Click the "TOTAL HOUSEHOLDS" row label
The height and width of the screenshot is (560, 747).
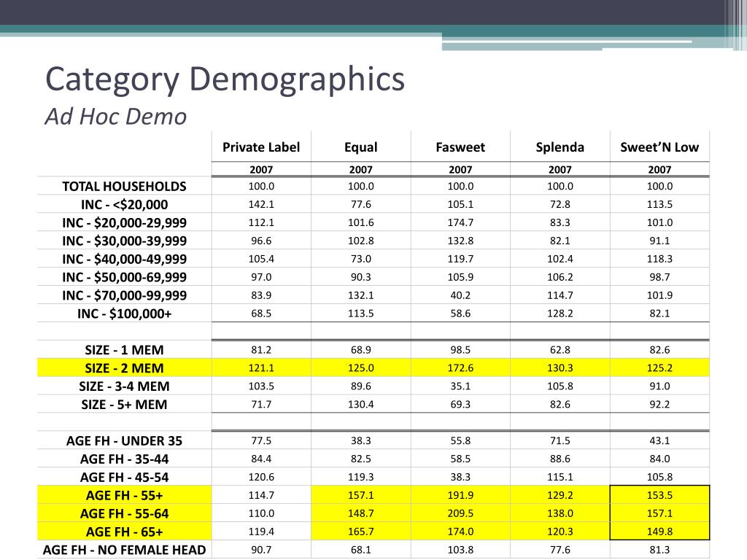[124, 186]
